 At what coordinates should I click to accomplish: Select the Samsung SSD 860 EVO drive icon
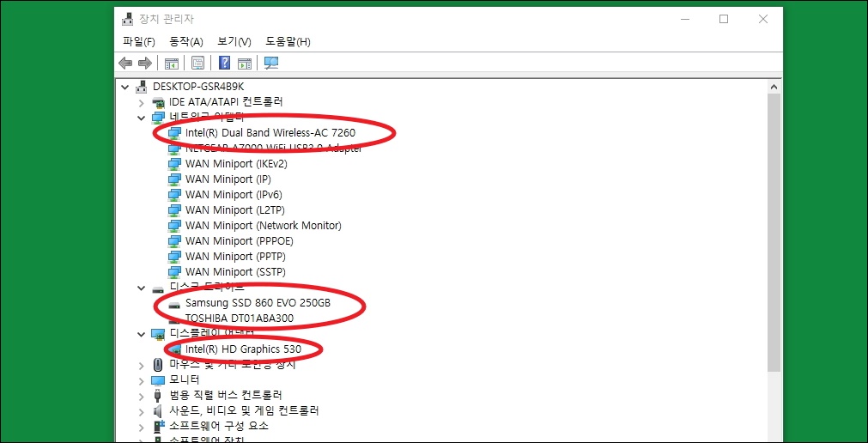(175, 303)
